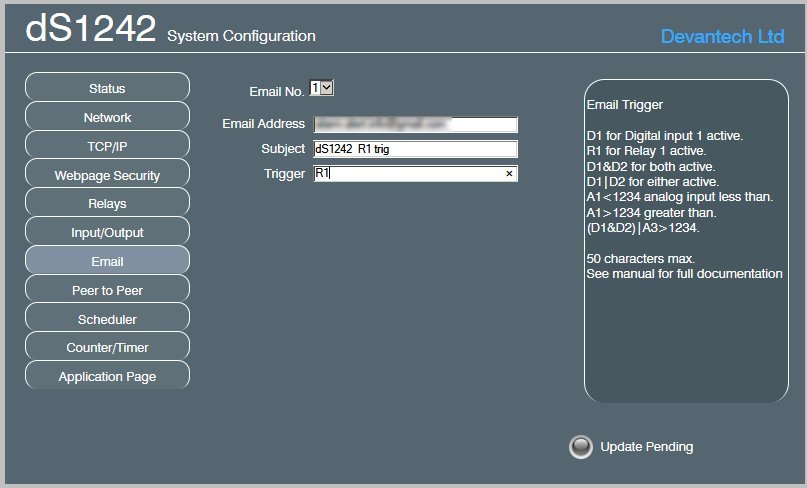The height and width of the screenshot is (488, 807).
Task: Select the Email menu button
Action: tap(107, 261)
